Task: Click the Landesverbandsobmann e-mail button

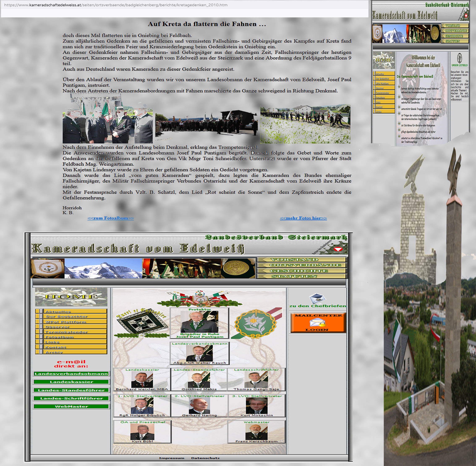Action: (x=71, y=374)
